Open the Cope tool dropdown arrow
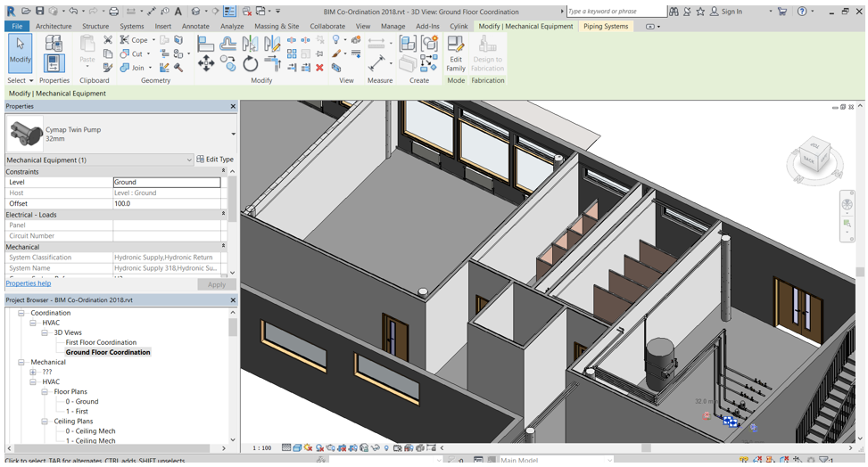 tap(153, 40)
